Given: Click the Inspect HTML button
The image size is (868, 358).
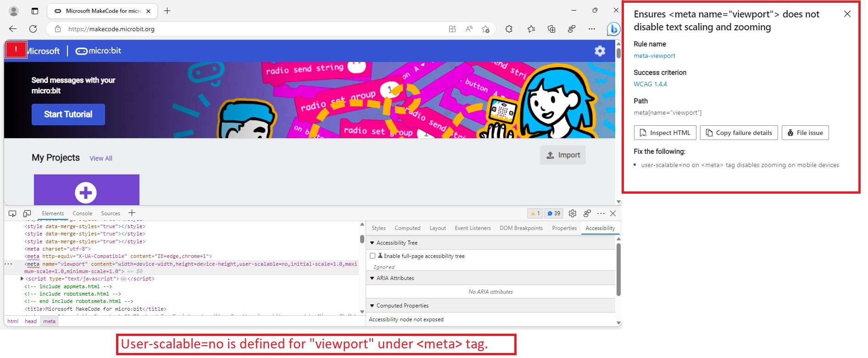Looking at the screenshot, I should (665, 133).
